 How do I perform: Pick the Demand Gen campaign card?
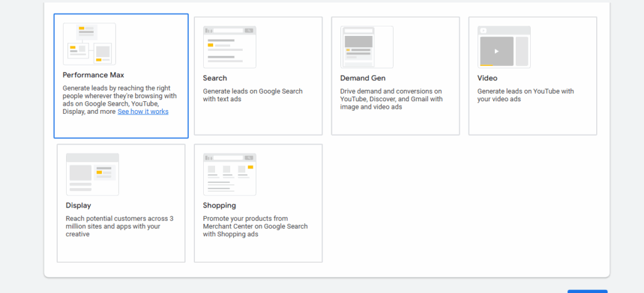click(x=396, y=76)
